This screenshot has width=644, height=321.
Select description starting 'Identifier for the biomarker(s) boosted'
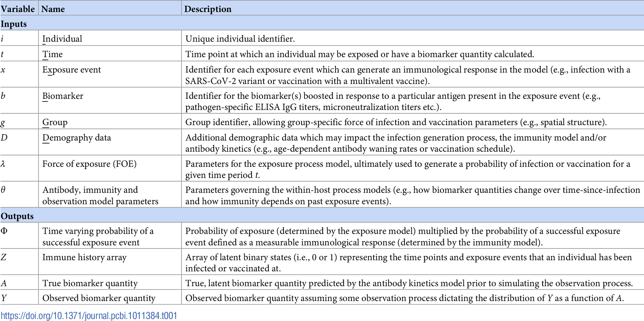[393, 101]
